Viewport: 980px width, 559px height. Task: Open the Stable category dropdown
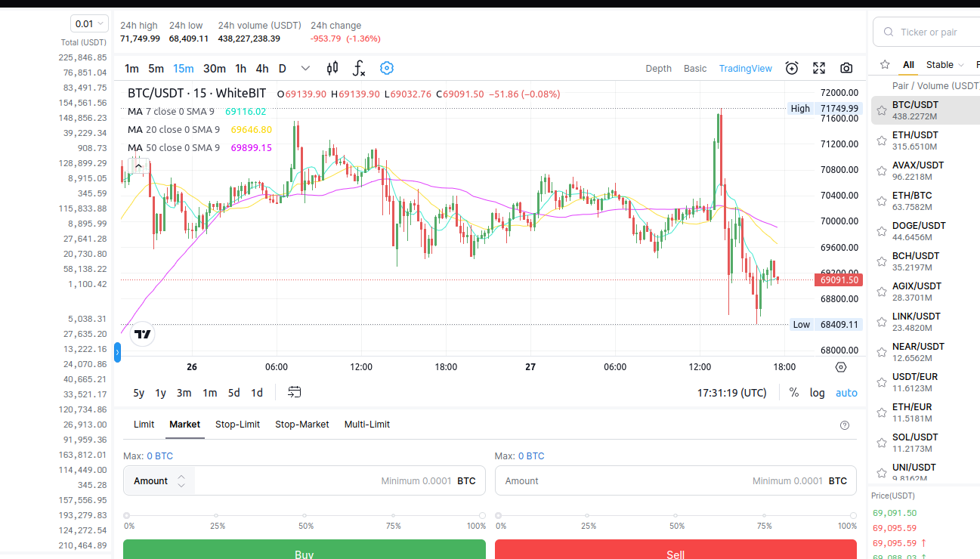[945, 65]
